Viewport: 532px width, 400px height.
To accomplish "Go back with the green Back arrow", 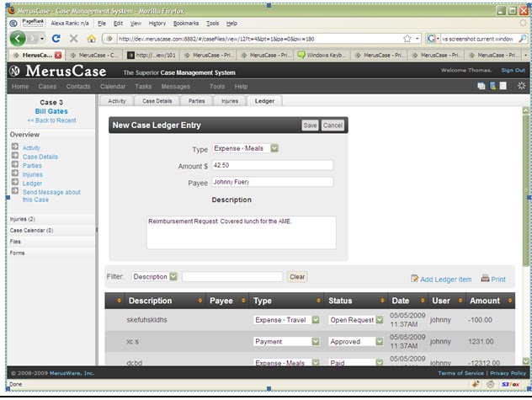I will click(x=18, y=39).
